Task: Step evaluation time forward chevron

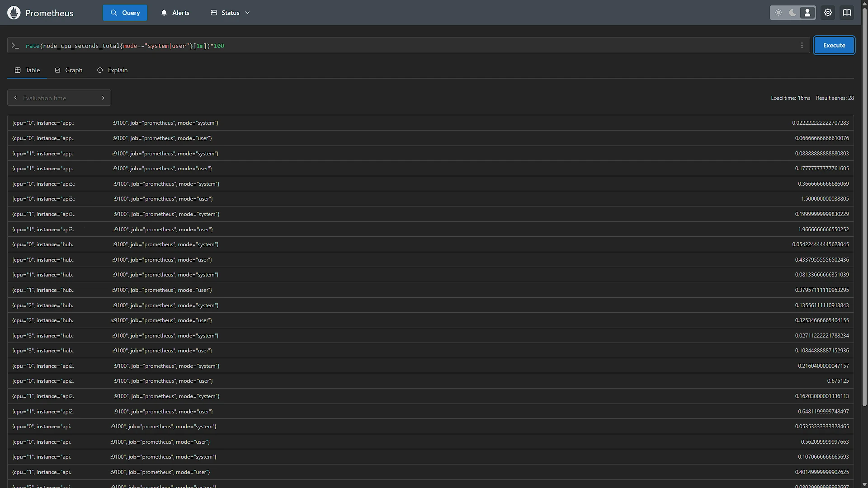Action: coord(103,98)
